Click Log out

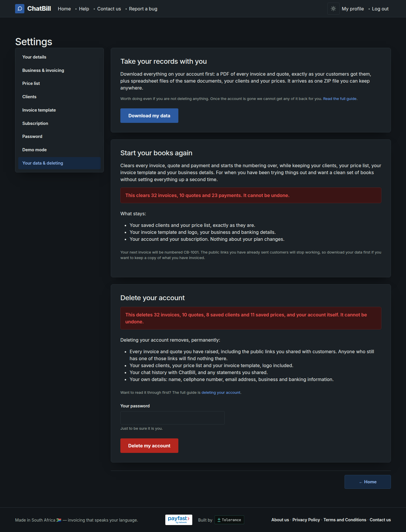coord(380,9)
